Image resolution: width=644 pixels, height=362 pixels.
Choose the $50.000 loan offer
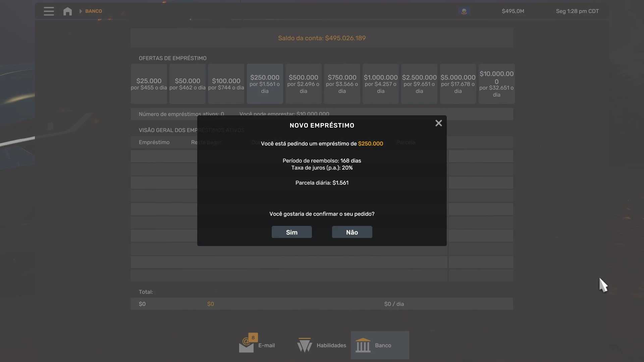point(187,84)
